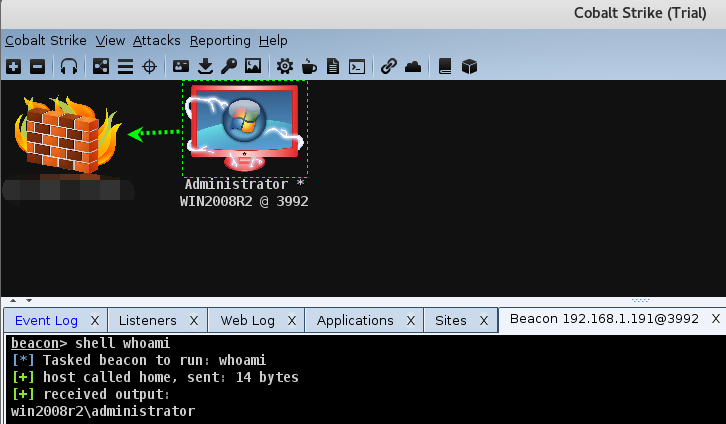
Task: Open the Keystrokes key icon
Action: pos(229,67)
